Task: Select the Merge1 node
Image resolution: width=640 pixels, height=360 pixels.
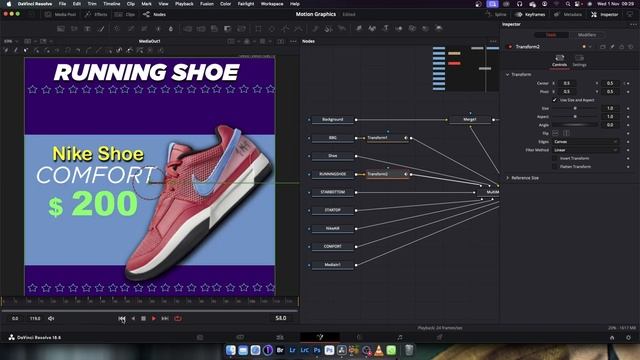Action: pyautogui.click(x=470, y=120)
